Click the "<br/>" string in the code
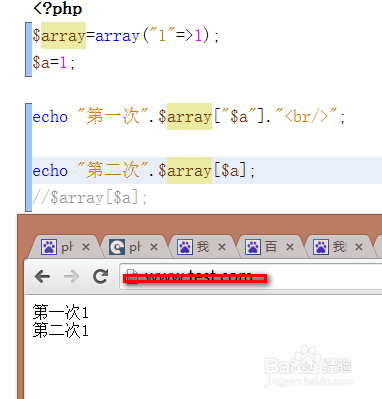This screenshot has width=382, height=399. point(306,116)
